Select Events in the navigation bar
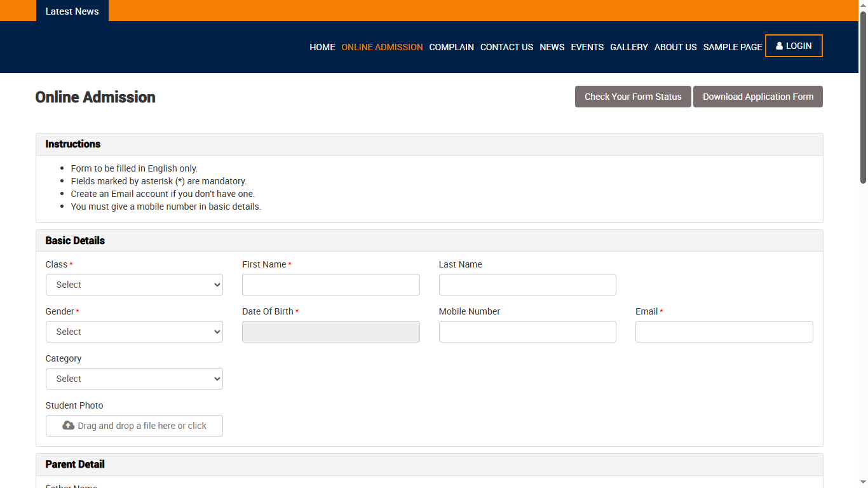The image size is (868, 488). tap(587, 47)
